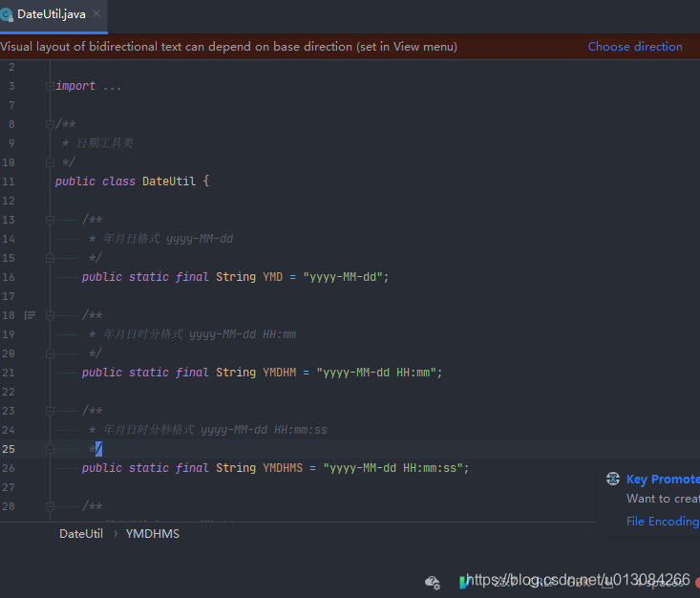Screen dimensions: 700x598
Task: Collapse the class Javadoc at line 8
Action: [50, 124]
